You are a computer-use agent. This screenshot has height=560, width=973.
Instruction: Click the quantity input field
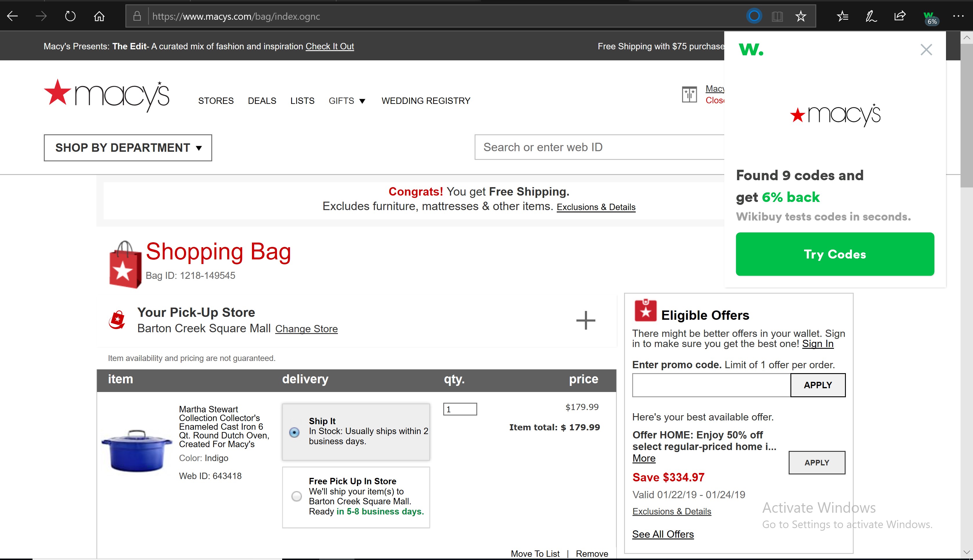click(x=460, y=409)
